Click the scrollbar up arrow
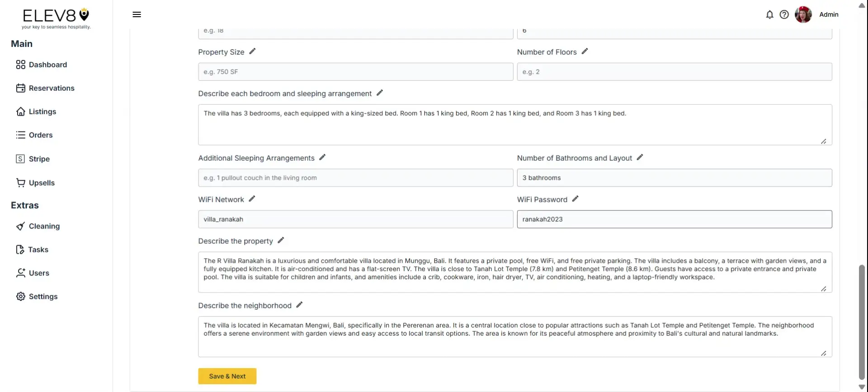This screenshot has height=392, width=868. [862, 5]
